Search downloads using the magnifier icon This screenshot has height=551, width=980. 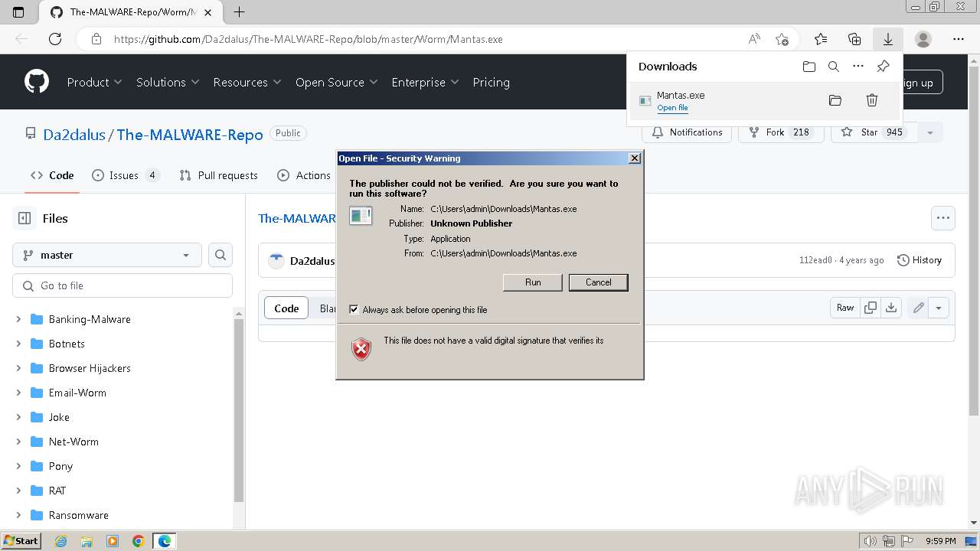coord(834,67)
